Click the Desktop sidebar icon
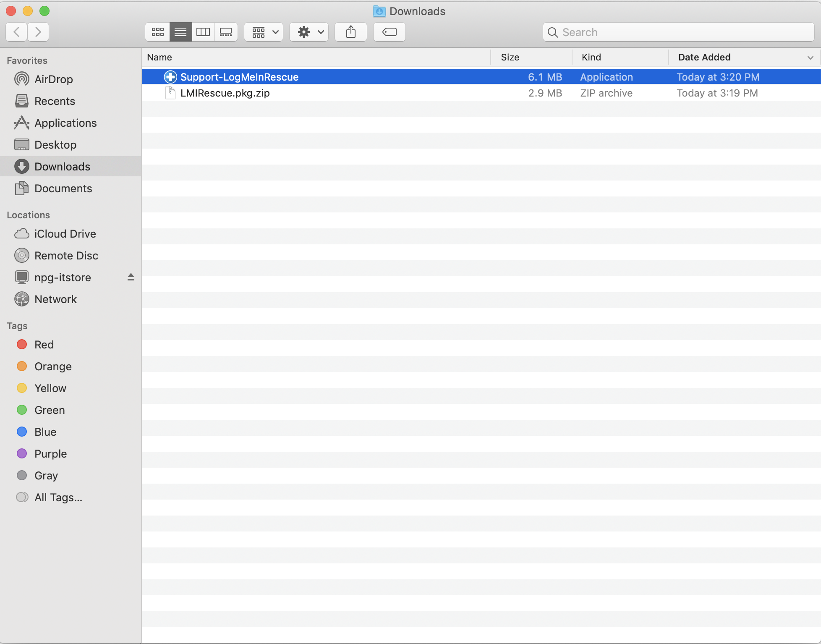The image size is (821, 644). [x=22, y=144]
